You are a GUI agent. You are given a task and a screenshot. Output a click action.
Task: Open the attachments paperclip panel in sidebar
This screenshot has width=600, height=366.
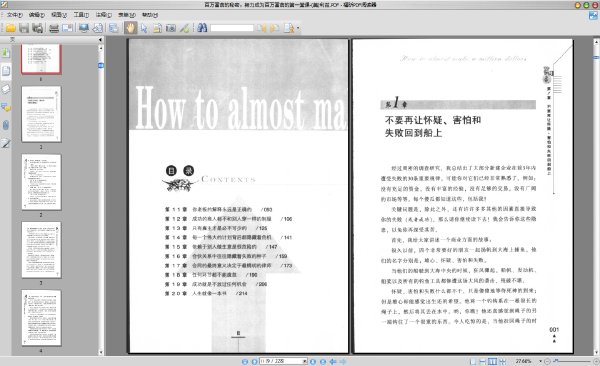(x=5, y=125)
